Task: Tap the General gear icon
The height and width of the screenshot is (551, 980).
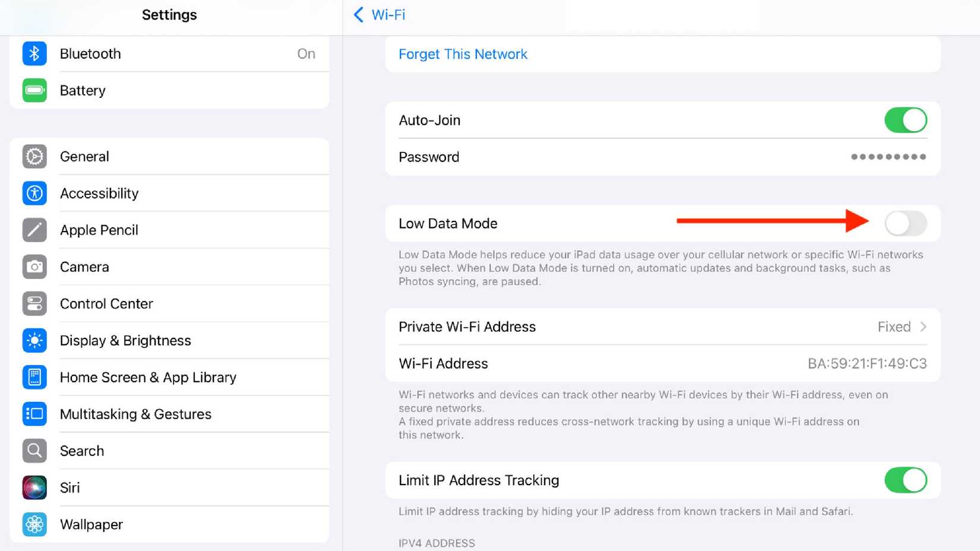Action: pyautogui.click(x=34, y=156)
